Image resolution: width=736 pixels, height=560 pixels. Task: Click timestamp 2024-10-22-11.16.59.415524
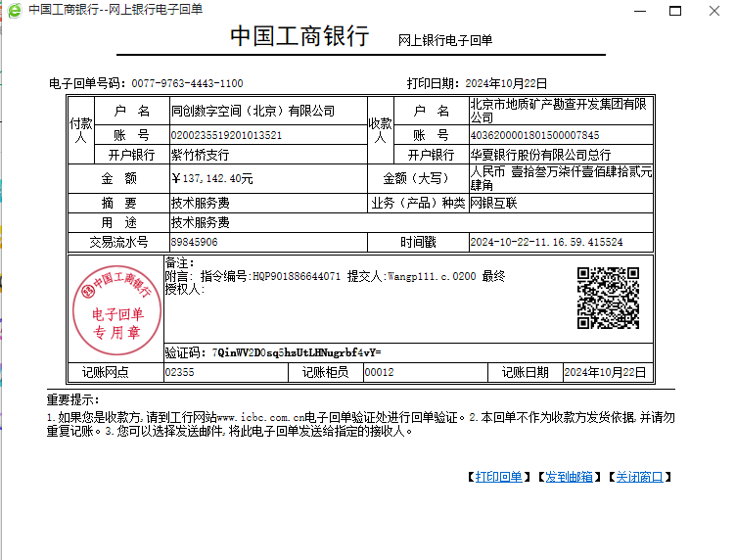click(x=546, y=242)
